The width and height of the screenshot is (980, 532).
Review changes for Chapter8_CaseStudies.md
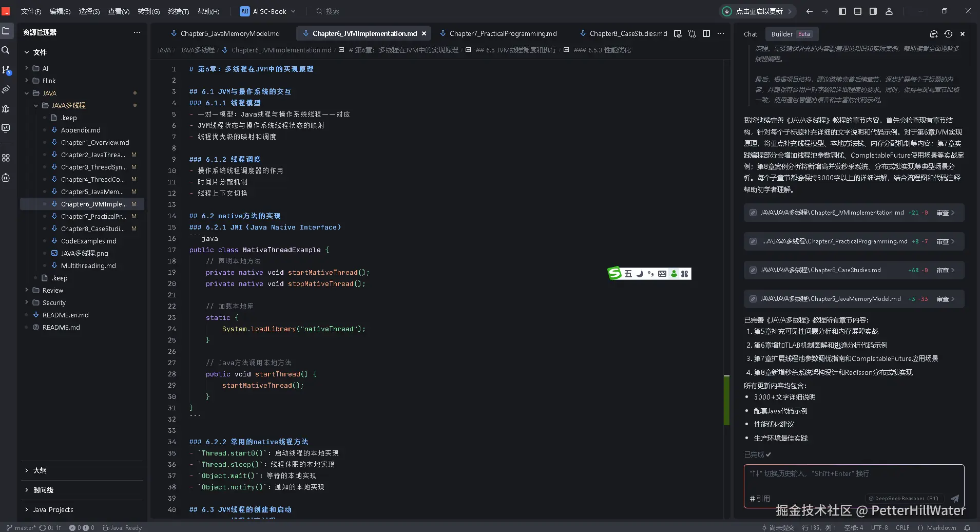[x=945, y=270]
